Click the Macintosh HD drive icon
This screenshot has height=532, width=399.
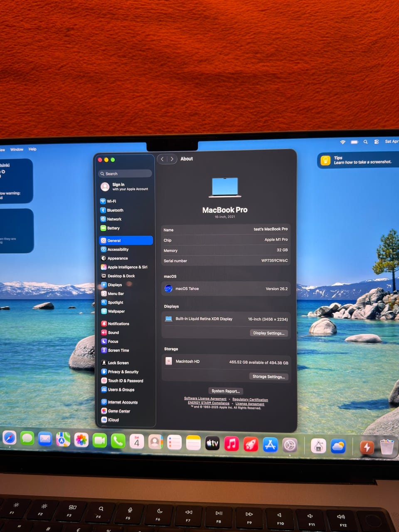pos(169,361)
